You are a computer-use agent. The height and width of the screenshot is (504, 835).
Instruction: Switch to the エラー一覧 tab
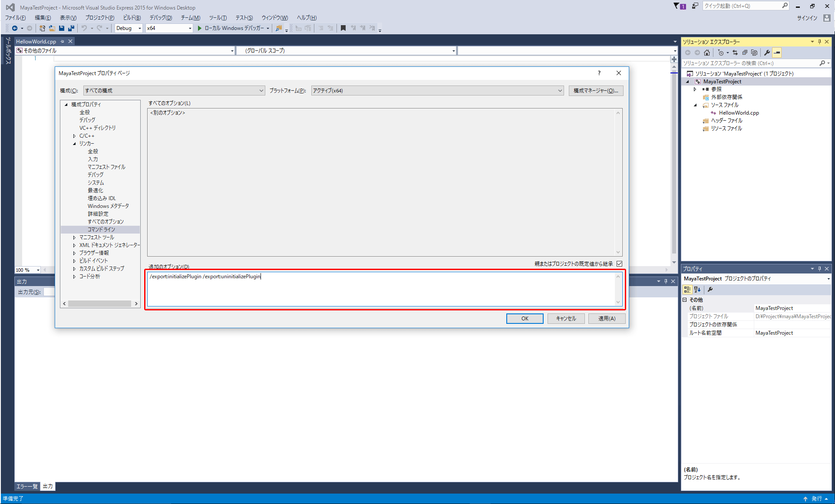pyautogui.click(x=27, y=486)
